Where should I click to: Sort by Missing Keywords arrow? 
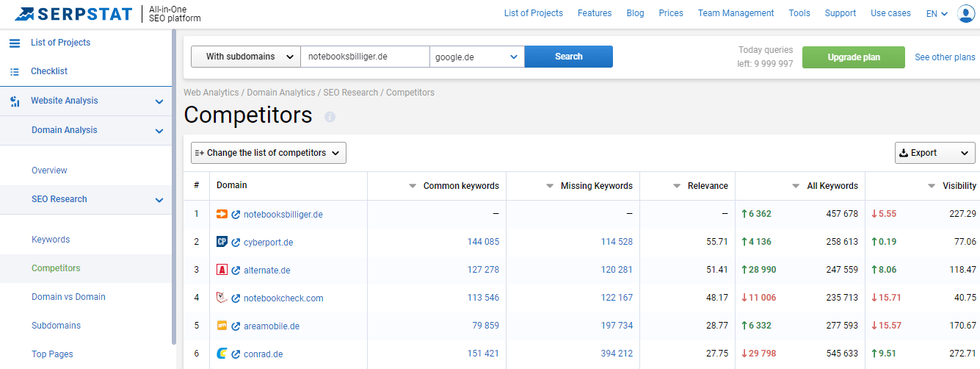point(550,187)
